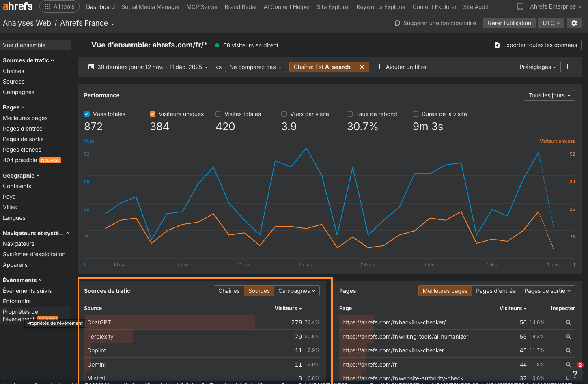This screenshot has width=588, height=384.
Task: Check the Taux de rebond checkbox
Action: click(x=350, y=114)
